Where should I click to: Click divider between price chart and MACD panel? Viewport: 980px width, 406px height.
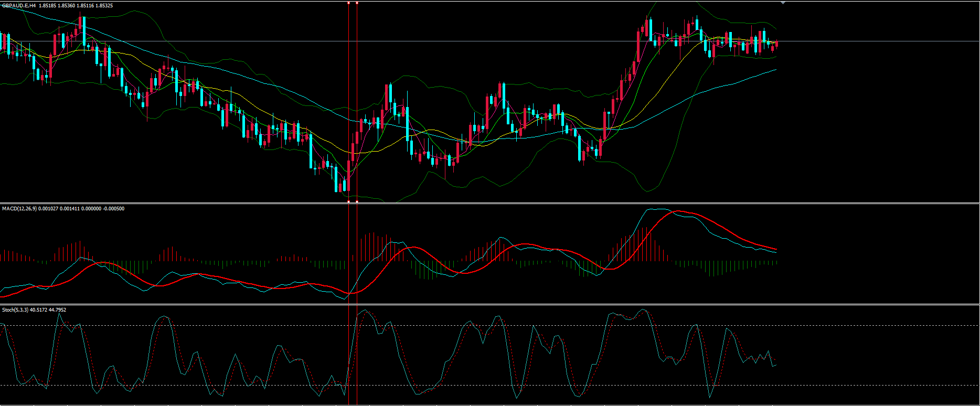[489, 204]
